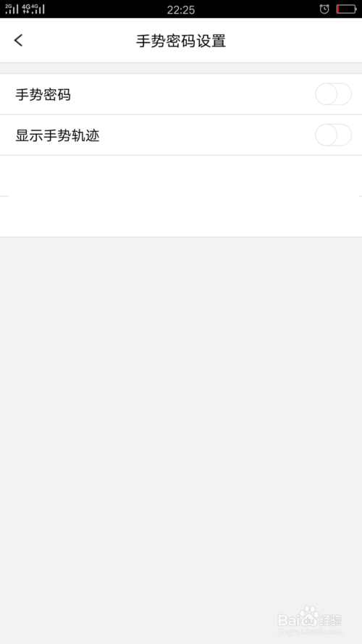Click the second 4G signal bars
The image size is (362, 644).
pos(38,9)
